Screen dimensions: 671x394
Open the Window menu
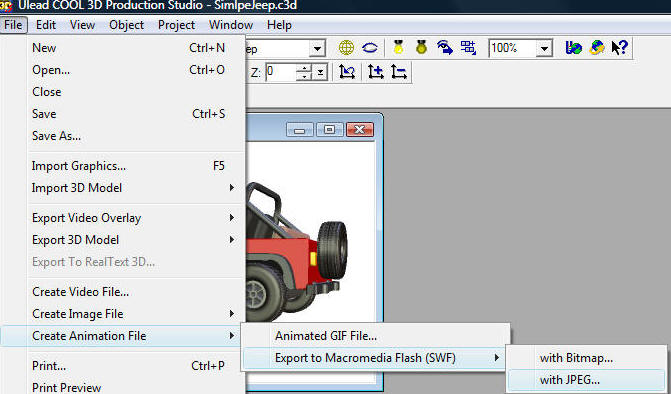(231, 25)
